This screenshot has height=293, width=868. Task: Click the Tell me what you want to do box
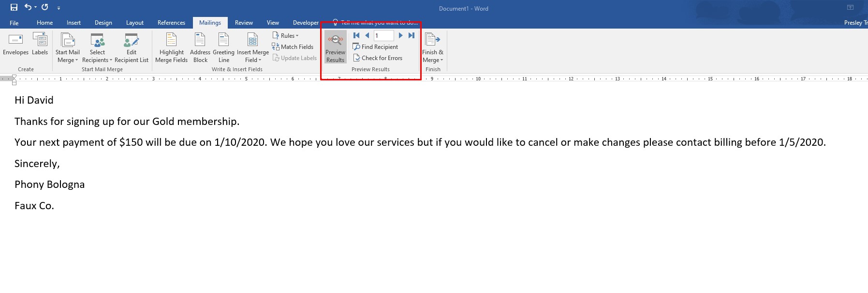(x=376, y=23)
